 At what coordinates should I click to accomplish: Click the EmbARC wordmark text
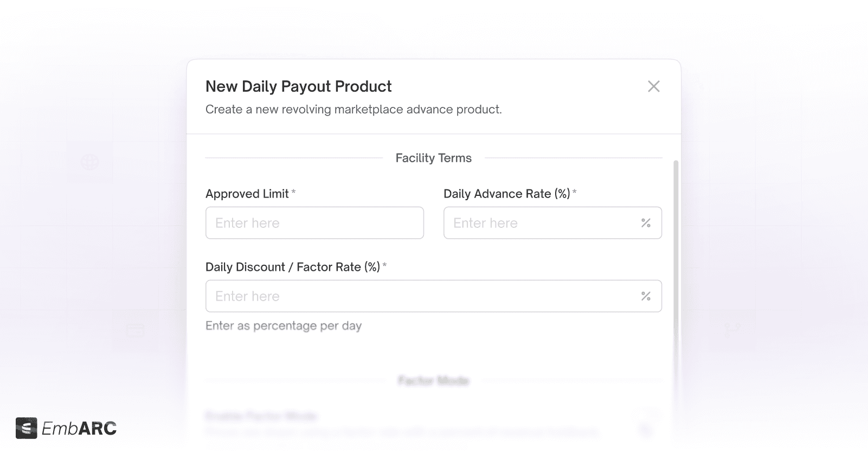click(x=79, y=429)
